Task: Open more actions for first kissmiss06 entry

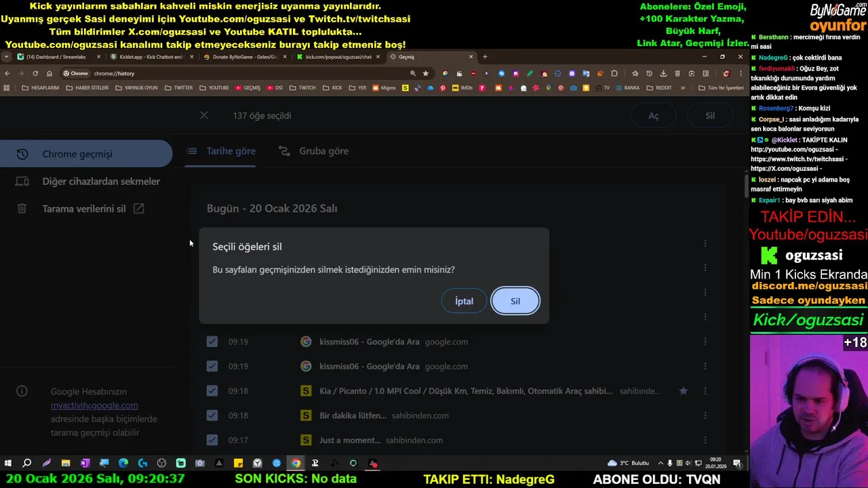Action: (705, 342)
